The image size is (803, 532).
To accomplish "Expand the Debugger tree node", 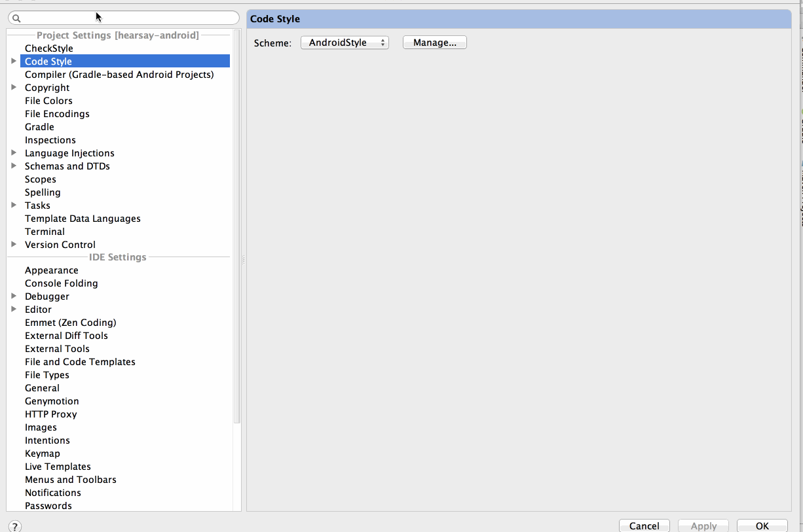I will click(14, 296).
